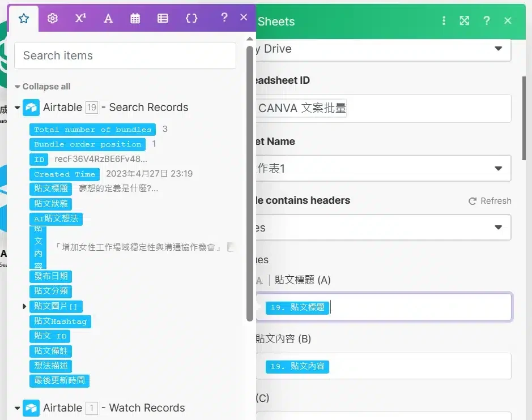Image resolution: width=532 pixels, height=420 pixels.
Task: Click the 貼文內容 (B) input field
Action: point(384,366)
